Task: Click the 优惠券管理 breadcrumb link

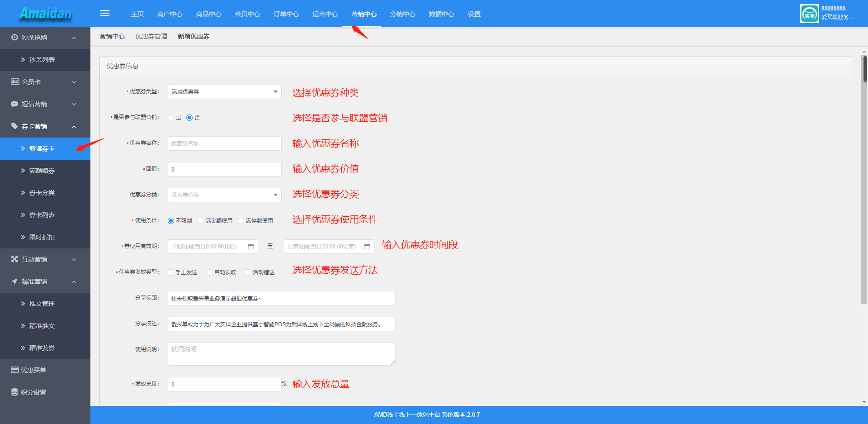Action: point(151,36)
